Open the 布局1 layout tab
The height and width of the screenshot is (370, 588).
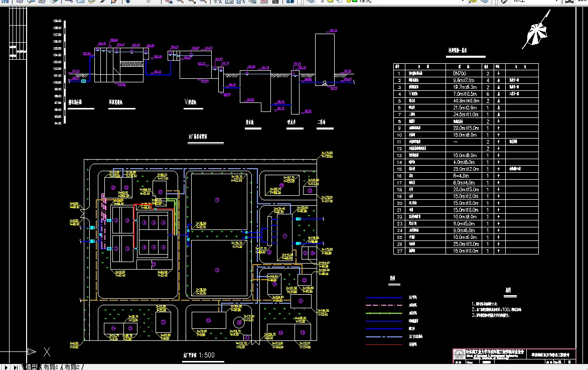pyautogui.click(x=51, y=367)
